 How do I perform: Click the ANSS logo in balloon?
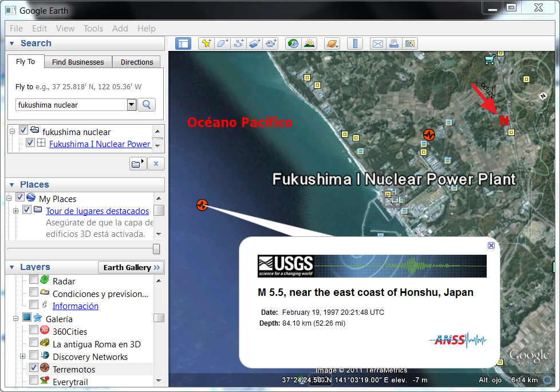458,339
